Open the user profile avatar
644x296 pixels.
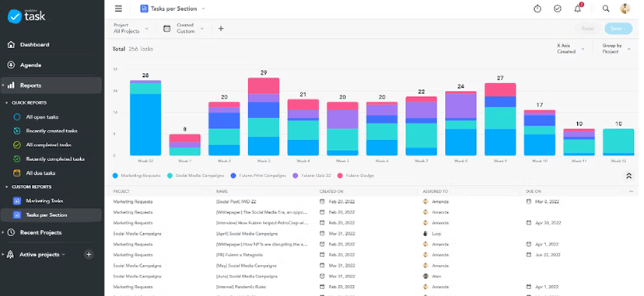tap(625, 9)
